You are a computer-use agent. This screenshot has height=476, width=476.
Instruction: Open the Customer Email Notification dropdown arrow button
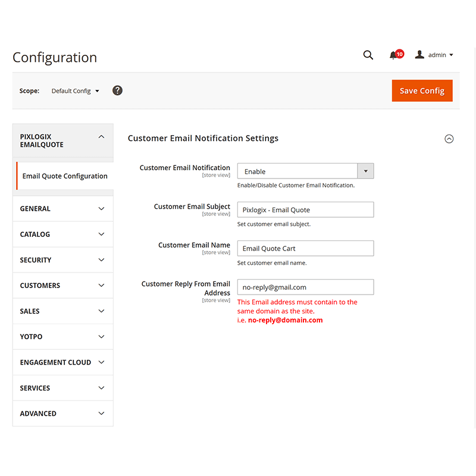pyautogui.click(x=365, y=171)
